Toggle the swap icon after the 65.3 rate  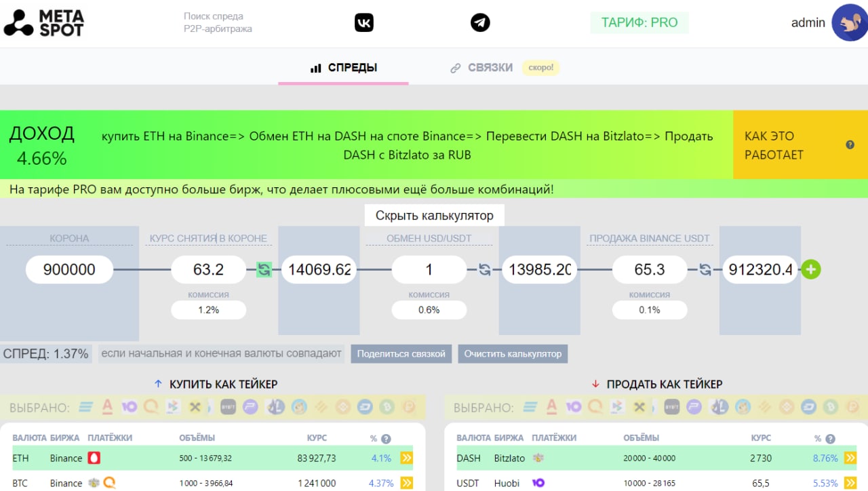[x=705, y=269]
